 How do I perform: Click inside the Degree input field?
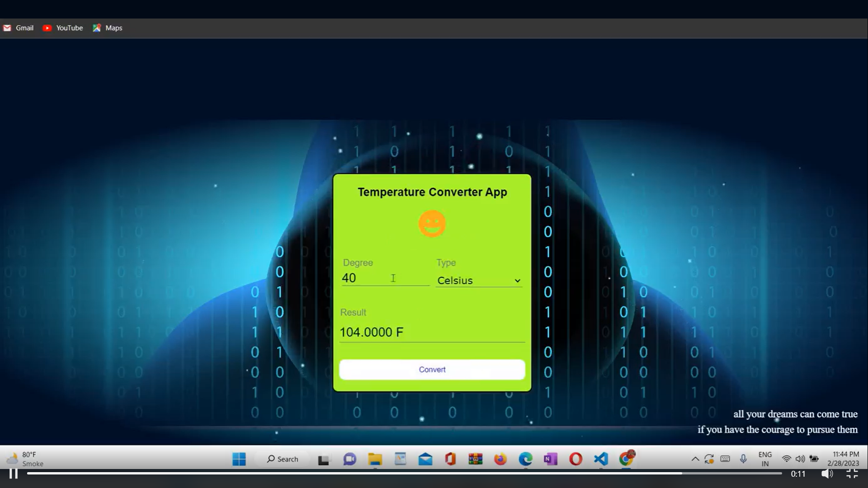(x=384, y=278)
